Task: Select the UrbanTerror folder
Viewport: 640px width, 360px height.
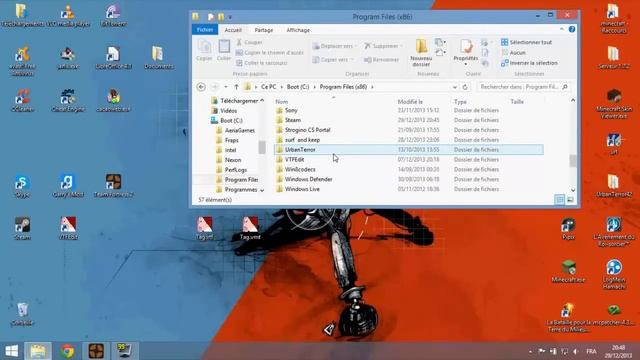Action: (x=409, y=150)
